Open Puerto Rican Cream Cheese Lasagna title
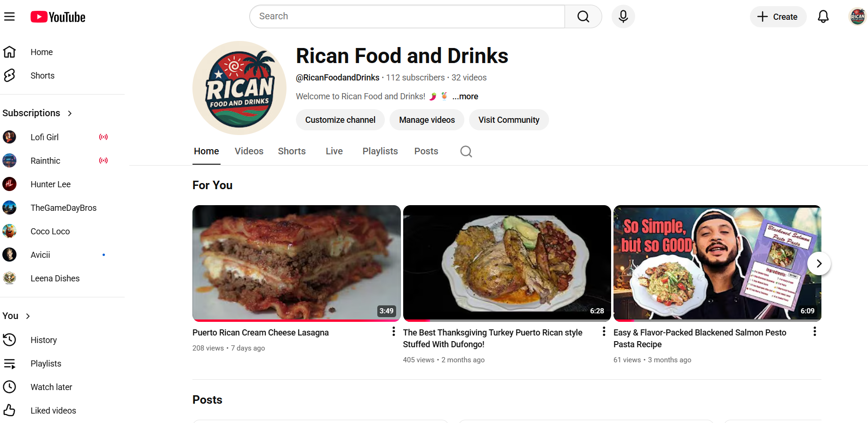 pos(261,333)
